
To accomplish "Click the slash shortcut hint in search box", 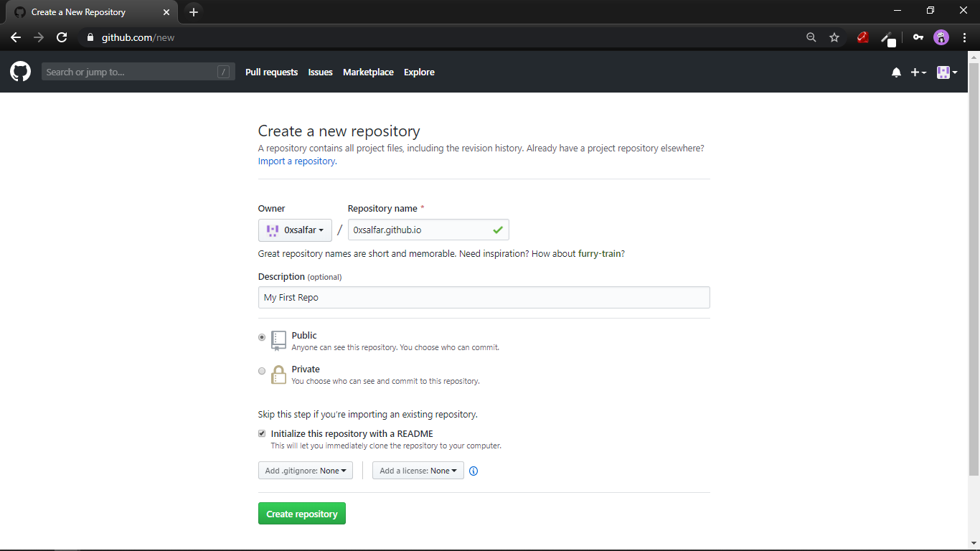I will (x=224, y=72).
